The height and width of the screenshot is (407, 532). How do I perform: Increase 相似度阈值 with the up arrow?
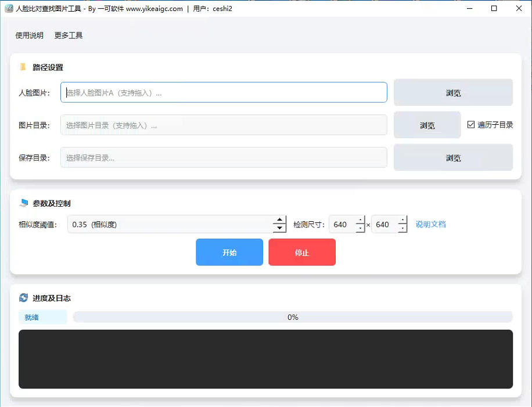coord(279,221)
